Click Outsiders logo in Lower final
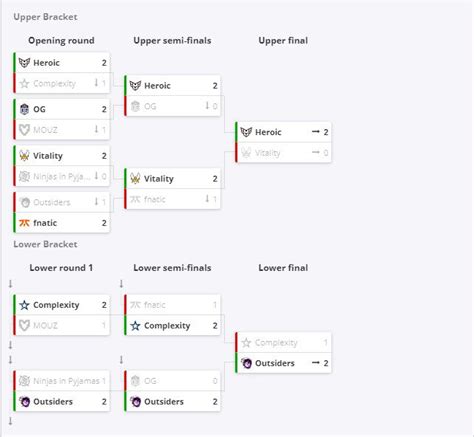474x437 pixels. pyautogui.click(x=246, y=363)
